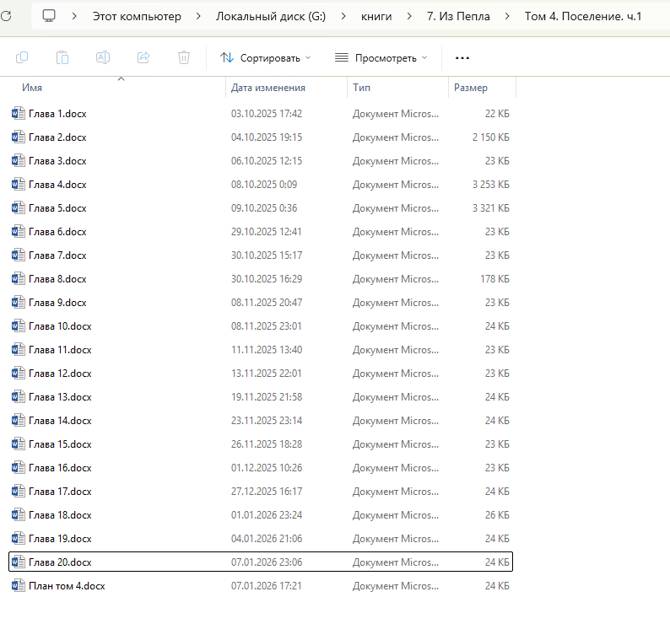Open the Сортировать dropdown

tap(265, 58)
